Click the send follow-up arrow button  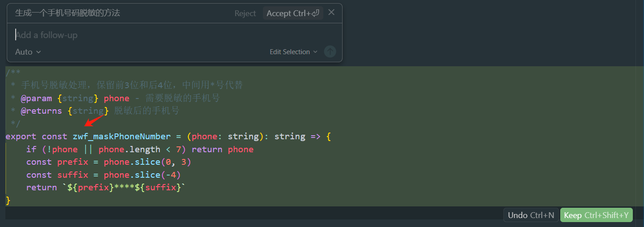click(330, 52)
